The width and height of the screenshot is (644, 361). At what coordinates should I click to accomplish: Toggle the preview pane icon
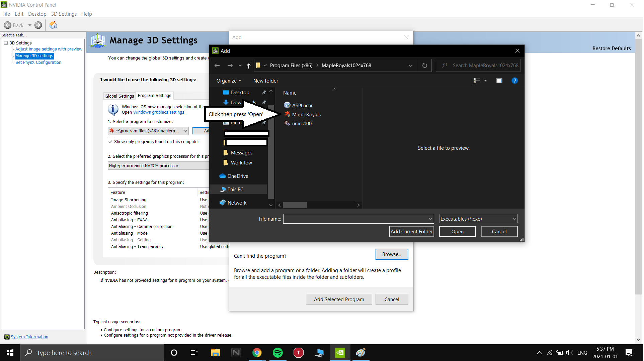499,81
